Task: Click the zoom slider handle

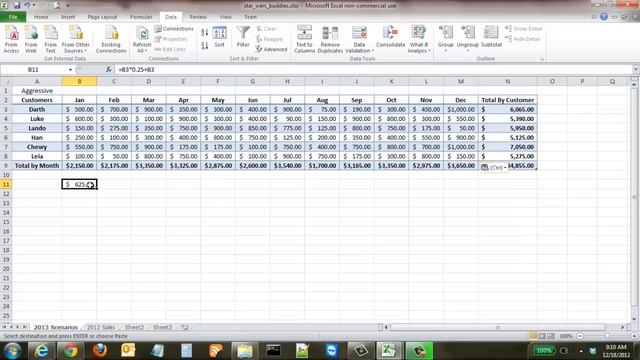Action: [x=607, y=336]
